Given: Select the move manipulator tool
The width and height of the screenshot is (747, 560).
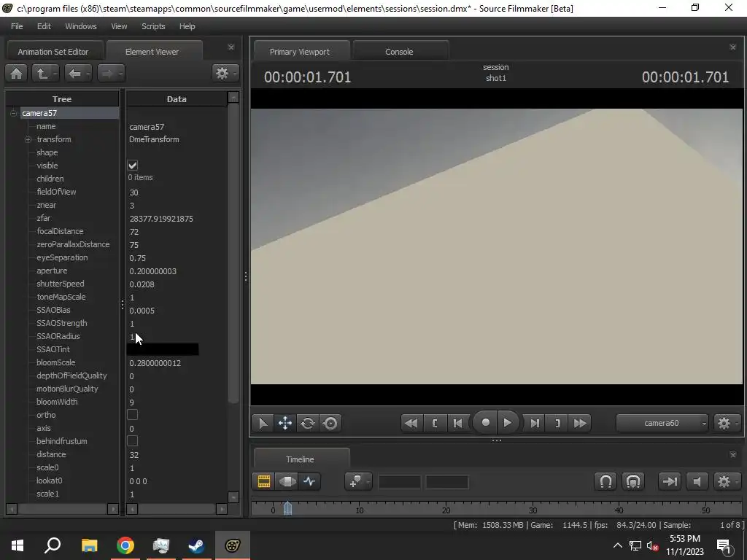Looking at the screenshot, I should 285,423.
